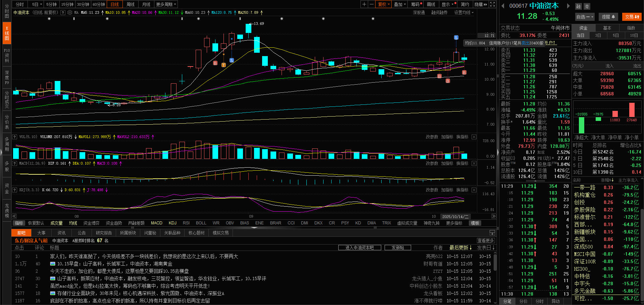Set a price alert with 提醒 bell
The height and width of the screenshot is (305, 644).
(x=608, y=17)
